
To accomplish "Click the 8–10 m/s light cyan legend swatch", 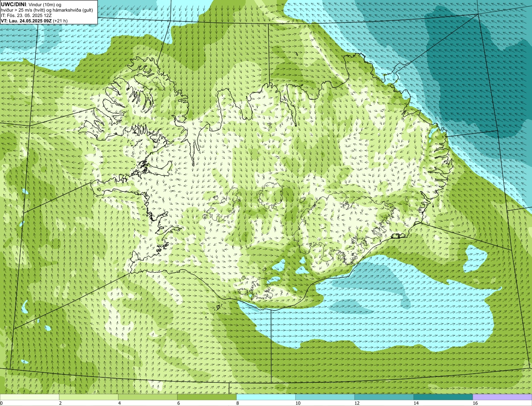I will [266, 397].
